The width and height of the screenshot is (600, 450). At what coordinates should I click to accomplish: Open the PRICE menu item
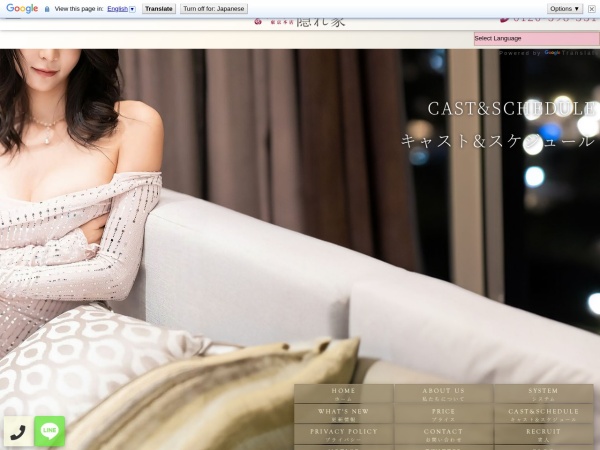(x=443, y=414)
